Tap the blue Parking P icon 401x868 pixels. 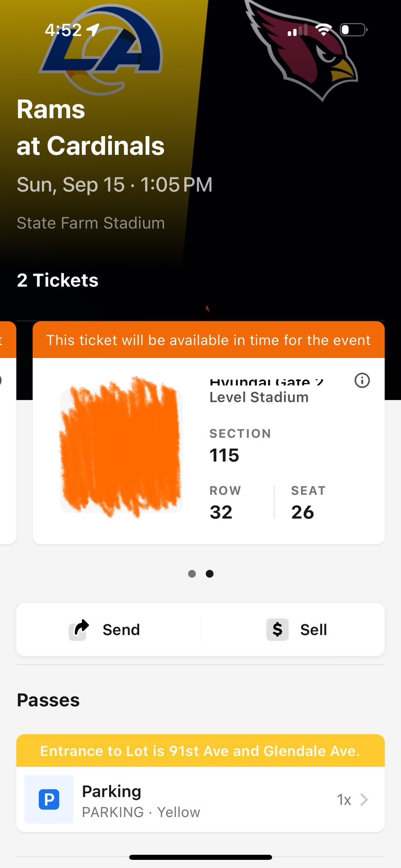(x=49, y=799)
